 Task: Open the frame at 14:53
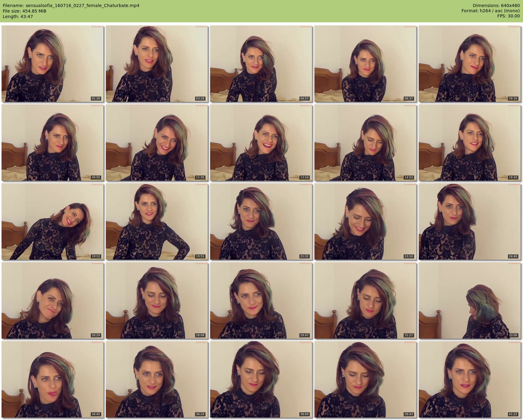click(365, 143)
